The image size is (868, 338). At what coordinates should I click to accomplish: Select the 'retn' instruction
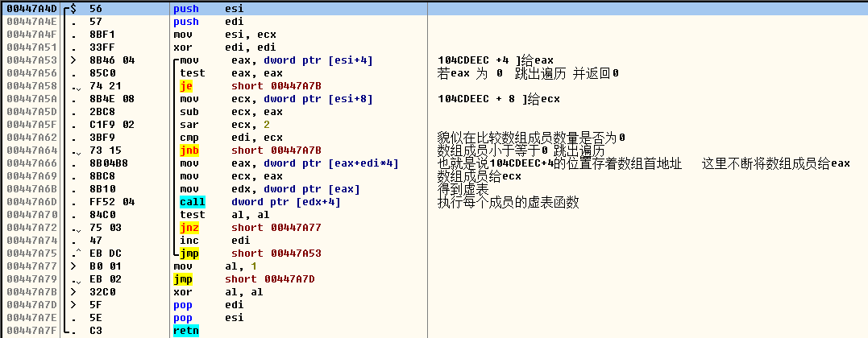point(186,330)
